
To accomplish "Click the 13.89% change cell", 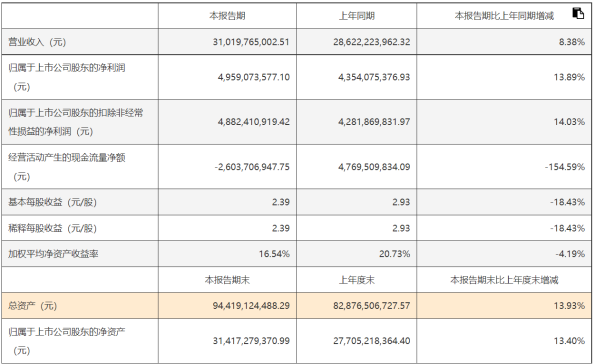I will [x=569, y=77].
